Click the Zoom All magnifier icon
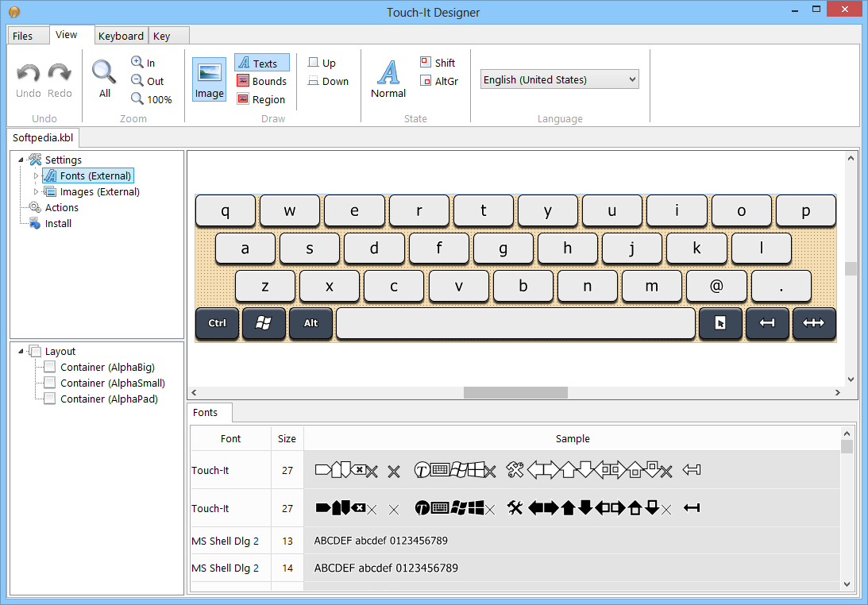Viewport: 868px width, 605px height. 104,72
